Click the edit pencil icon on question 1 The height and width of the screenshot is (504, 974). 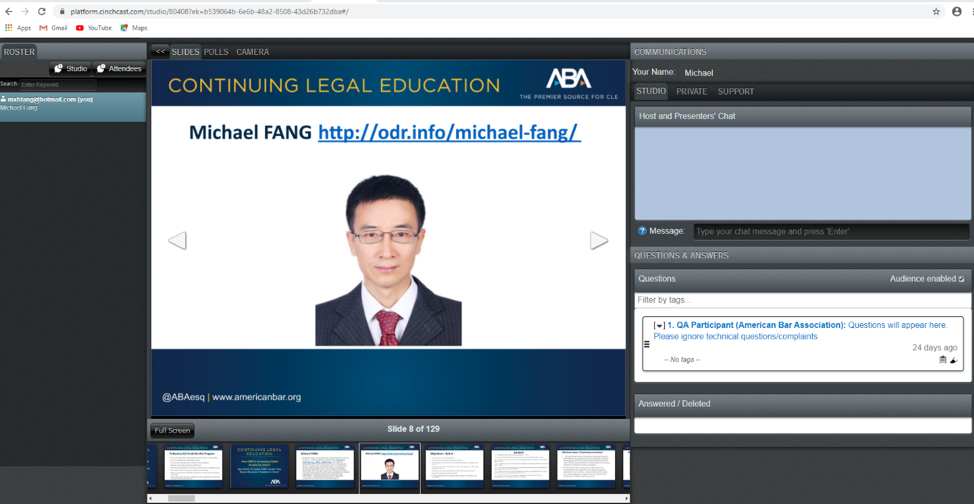[954, 360]
